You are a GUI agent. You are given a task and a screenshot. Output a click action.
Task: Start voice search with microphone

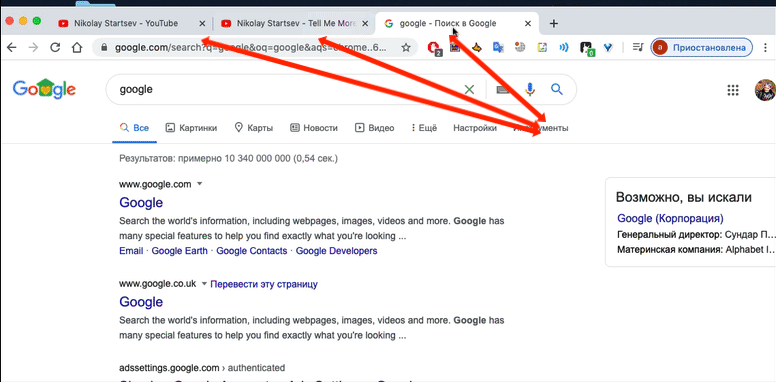point(530,90)
